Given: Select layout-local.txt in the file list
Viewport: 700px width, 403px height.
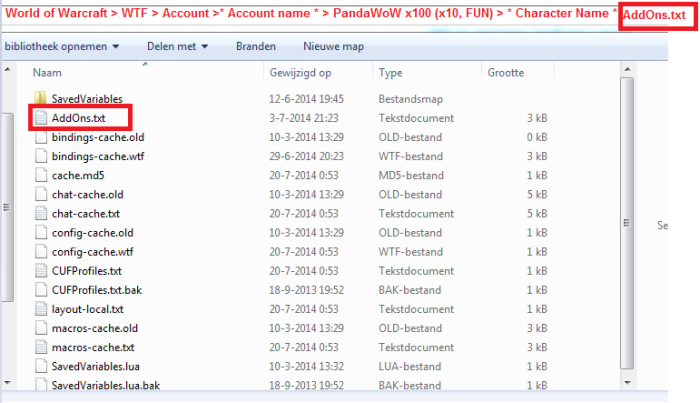Looking at the screenshot, I should coord(87,309).
